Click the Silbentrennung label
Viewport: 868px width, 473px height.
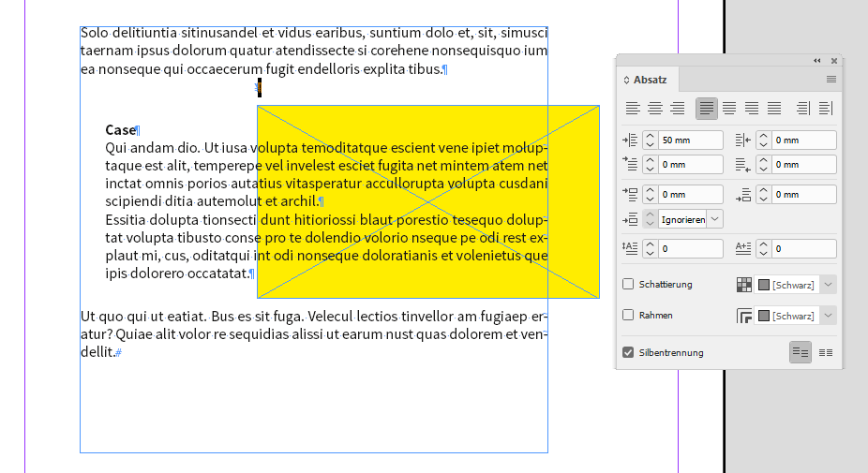pyautogui.click(x=671, y=352)
